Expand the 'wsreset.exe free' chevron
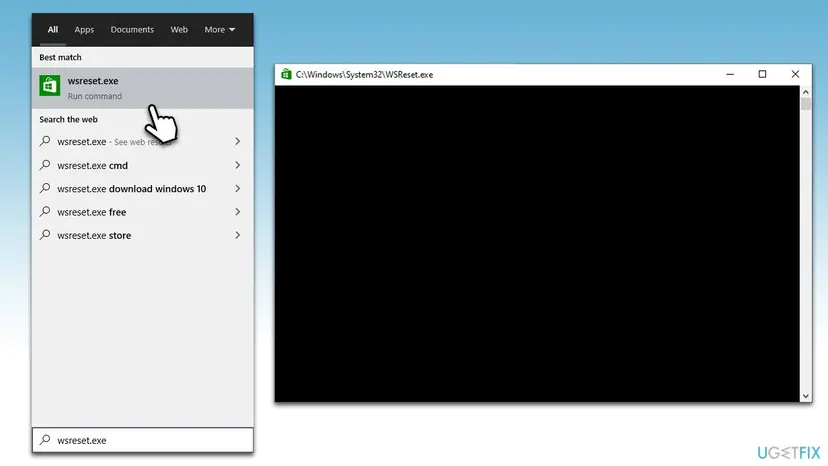This screenshot has height=466, width=828. 238,211
